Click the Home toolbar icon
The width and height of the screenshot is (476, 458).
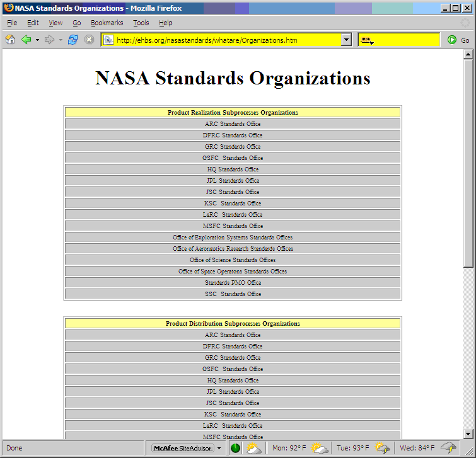(x=10, y=40)
